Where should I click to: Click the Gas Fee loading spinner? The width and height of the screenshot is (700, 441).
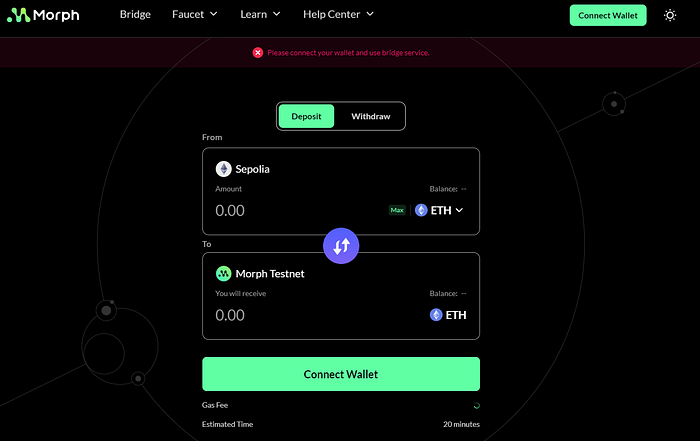[477, 406]
